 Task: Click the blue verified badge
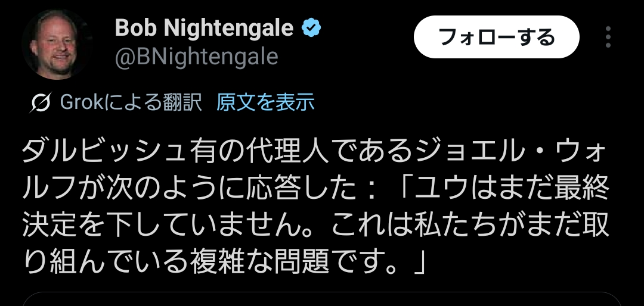click(312, 27)
